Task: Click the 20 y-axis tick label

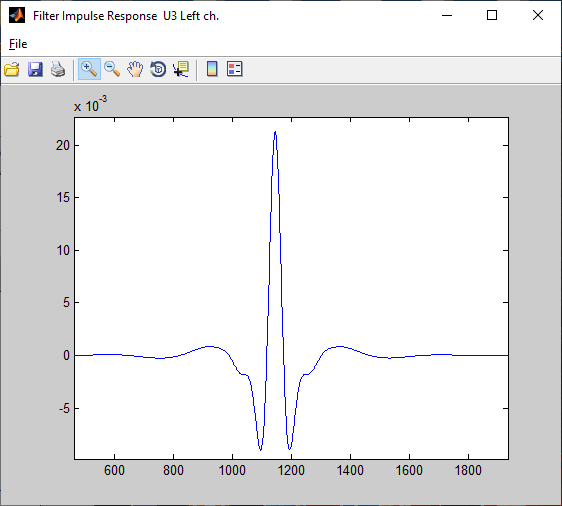Action: pos(63,145)
